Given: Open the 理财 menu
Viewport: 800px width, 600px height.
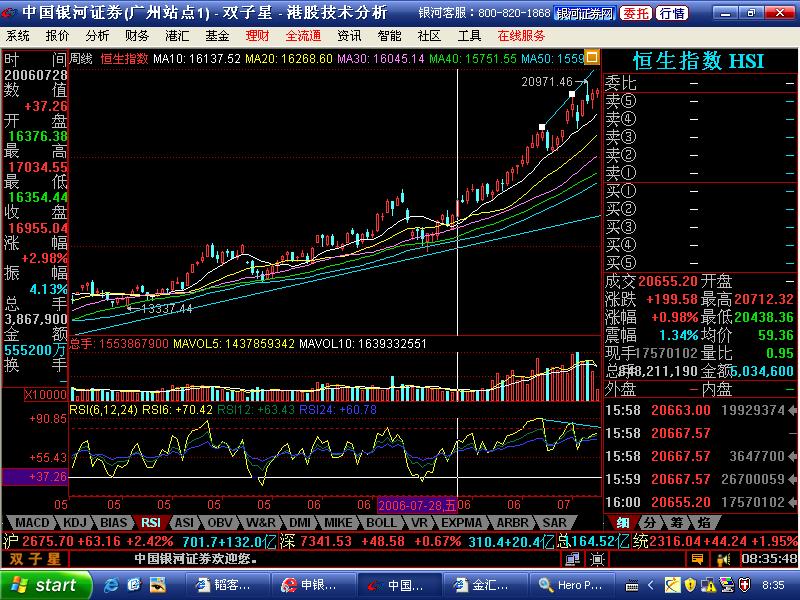Looking at the screenshot, I should (x=257, y=36).
